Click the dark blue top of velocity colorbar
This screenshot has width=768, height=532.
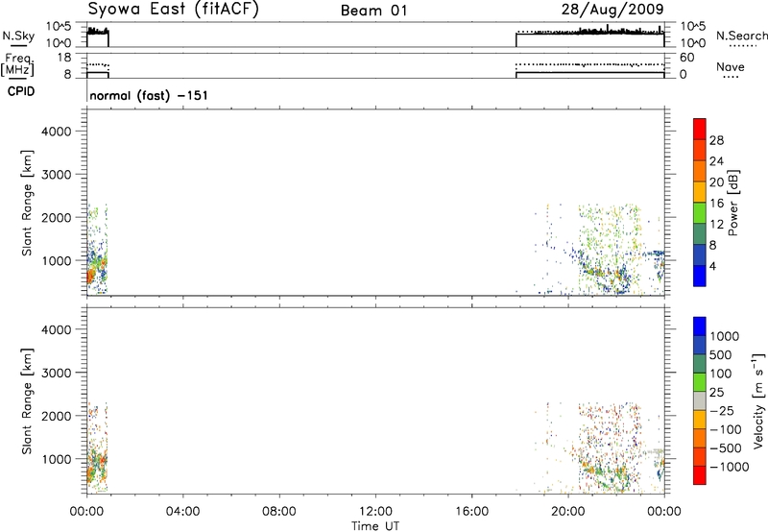pyautogui.click(x=700, y=326)
